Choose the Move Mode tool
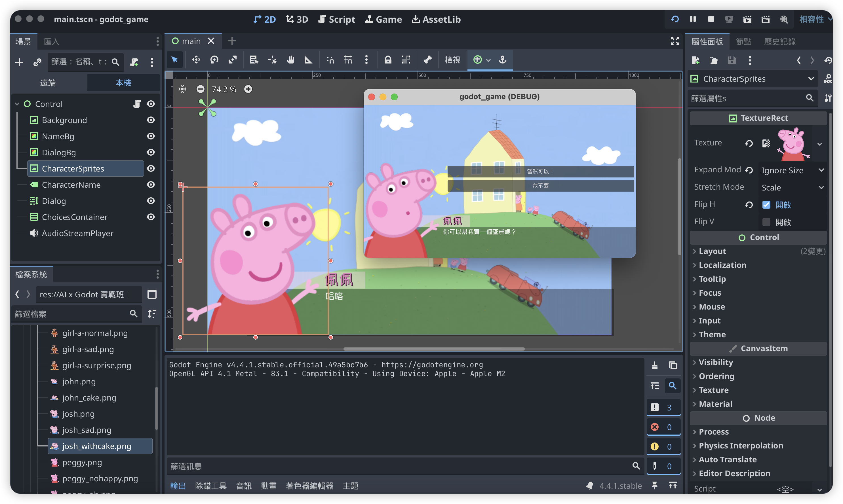This screenshot has height=504, width=843. [x=196, y=60]
